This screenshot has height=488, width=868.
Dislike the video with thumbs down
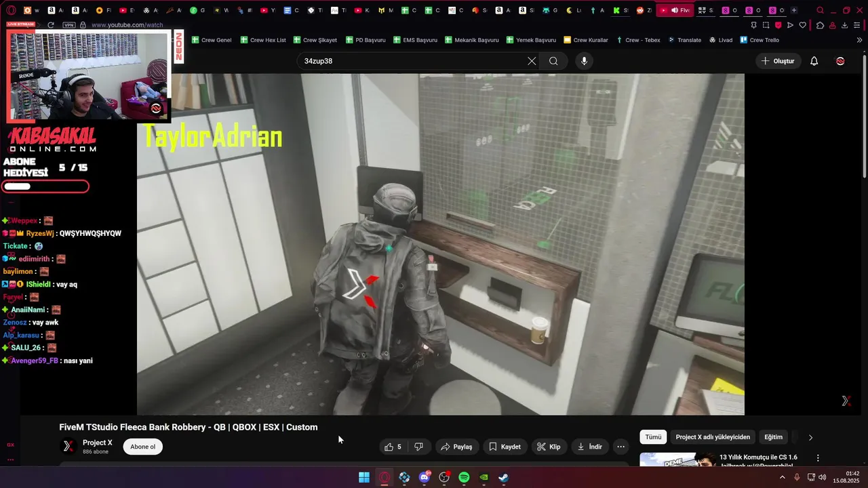tap(419, 447)
